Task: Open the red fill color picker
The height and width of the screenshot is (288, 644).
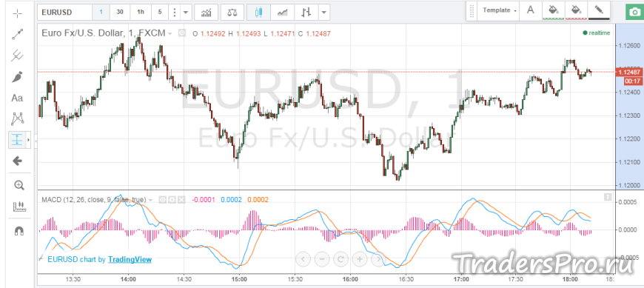Action: coord(576,10)
